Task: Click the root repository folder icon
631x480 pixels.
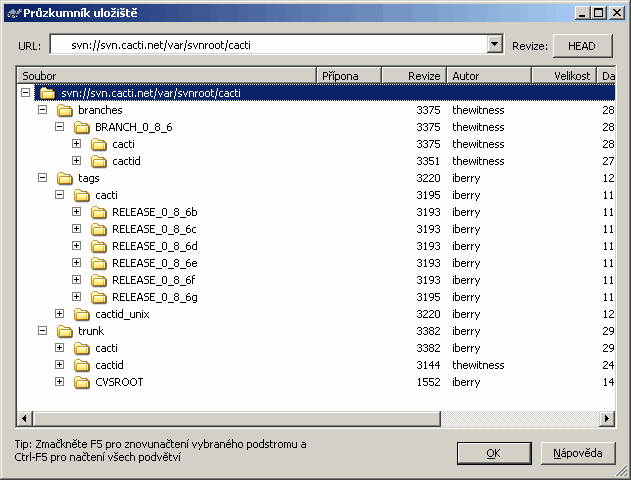Action: point(47,93)
